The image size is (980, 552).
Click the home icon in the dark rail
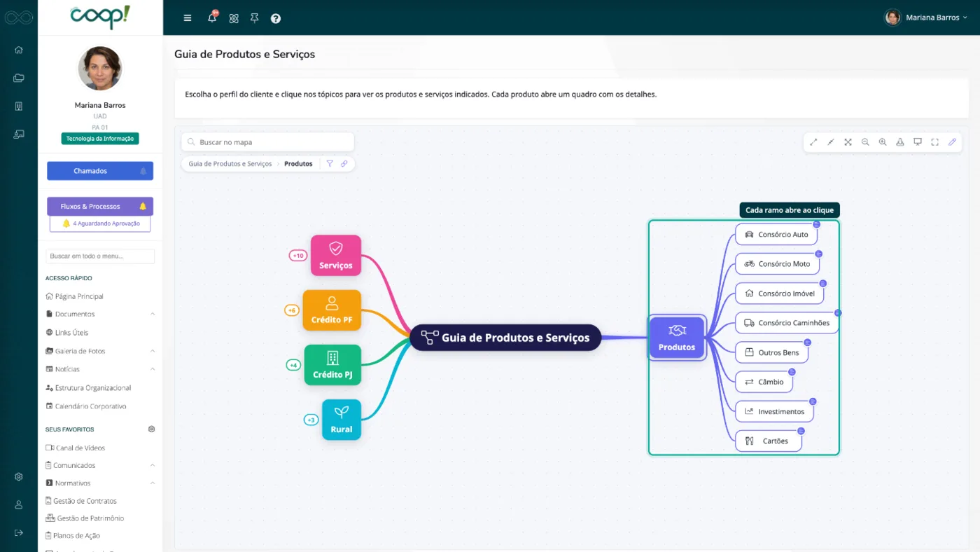click(19, 50)
